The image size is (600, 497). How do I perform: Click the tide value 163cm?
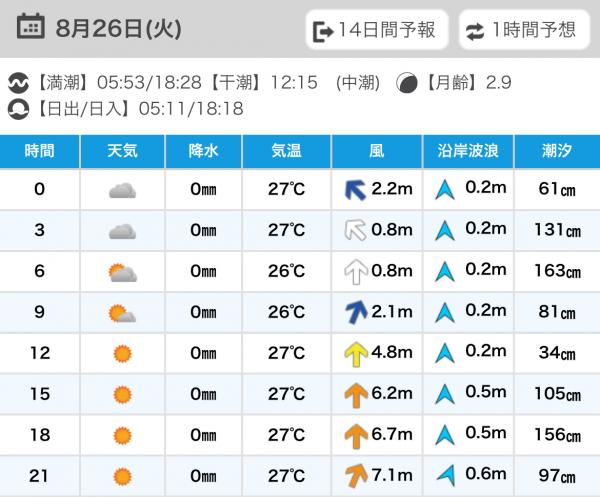point(558,271)
